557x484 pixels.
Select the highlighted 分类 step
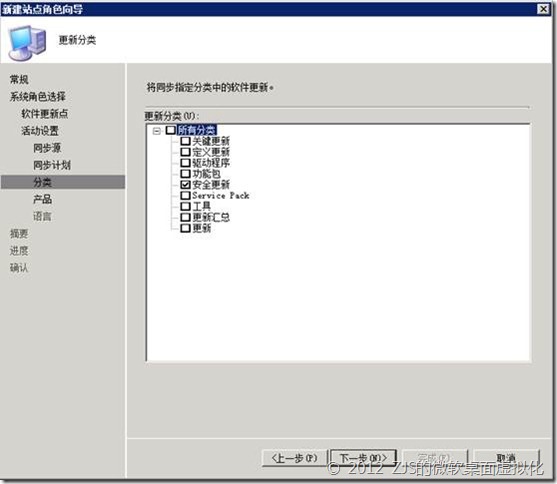coord(63,182)
